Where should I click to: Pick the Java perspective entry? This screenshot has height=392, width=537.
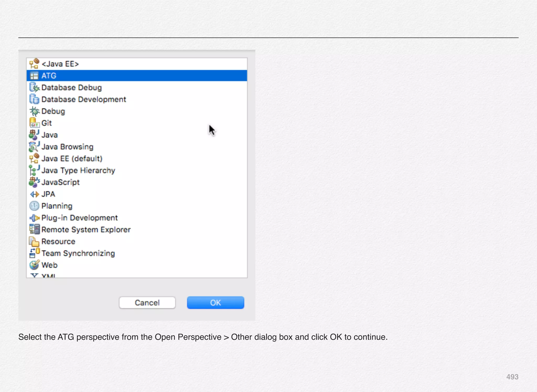point(137,135)
